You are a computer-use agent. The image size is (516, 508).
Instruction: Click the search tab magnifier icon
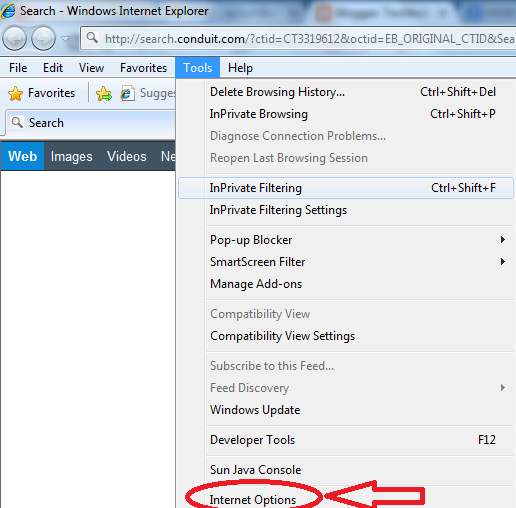pos(17,122)
